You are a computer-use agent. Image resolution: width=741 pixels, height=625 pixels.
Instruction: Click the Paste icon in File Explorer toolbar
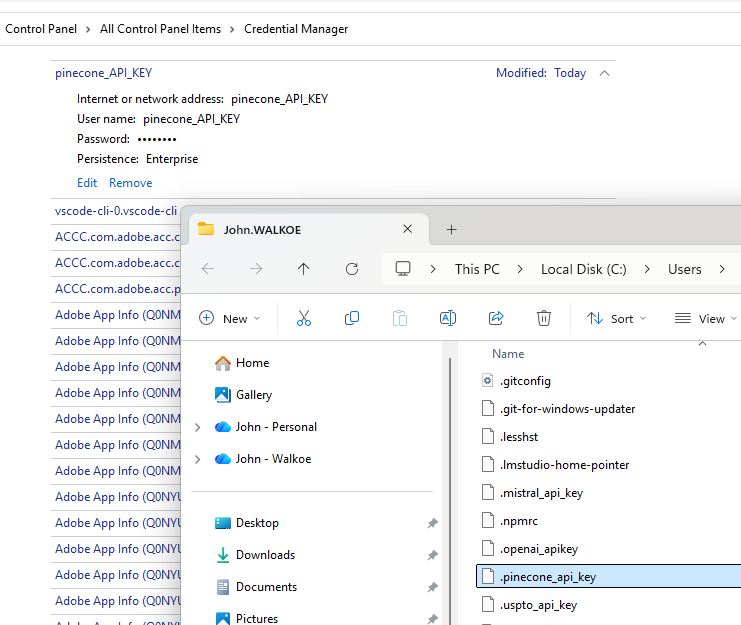[400, 318]
